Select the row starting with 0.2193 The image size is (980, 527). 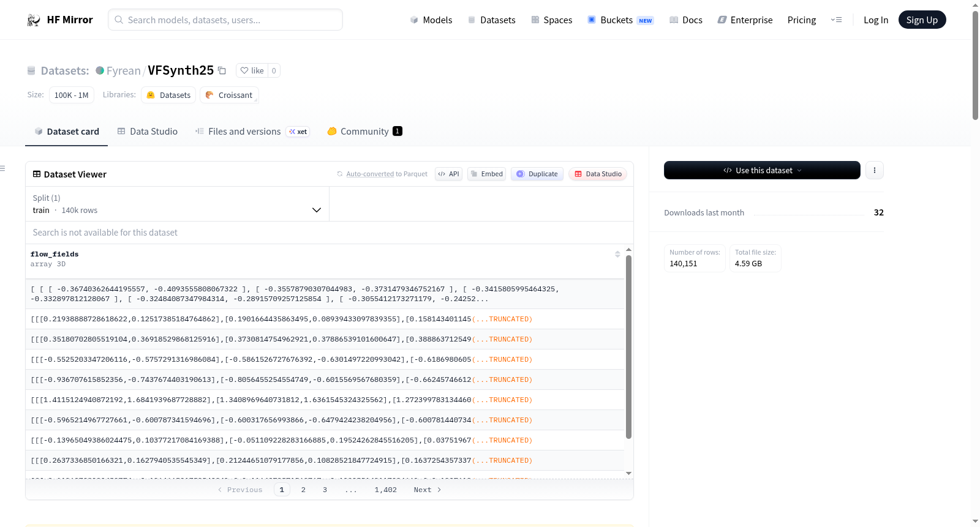(x=325, y=320)
